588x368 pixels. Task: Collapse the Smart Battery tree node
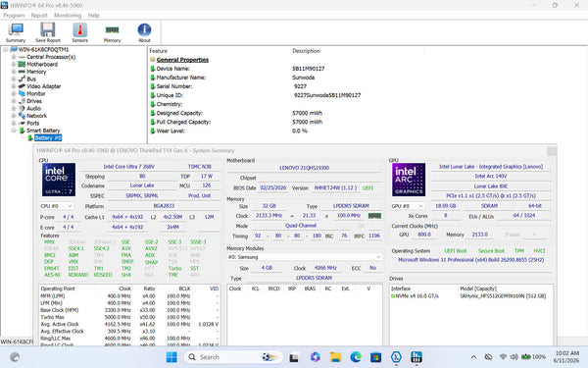tap(14, 131)
